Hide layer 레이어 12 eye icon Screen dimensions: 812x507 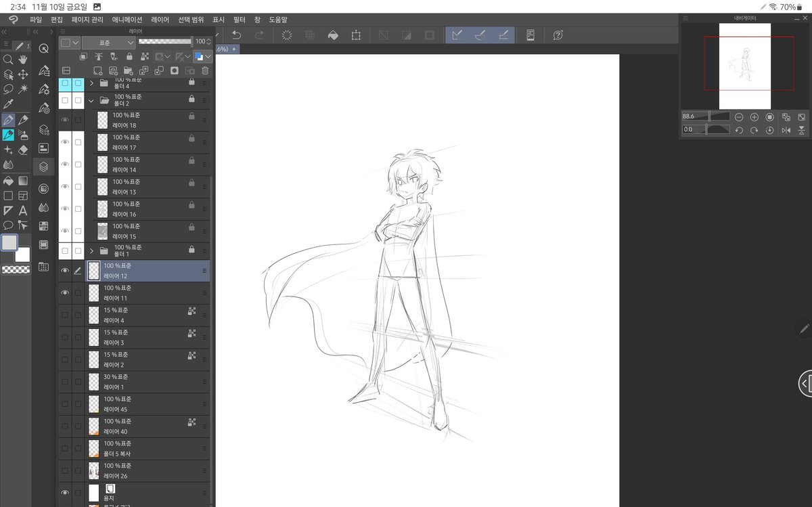65,271
